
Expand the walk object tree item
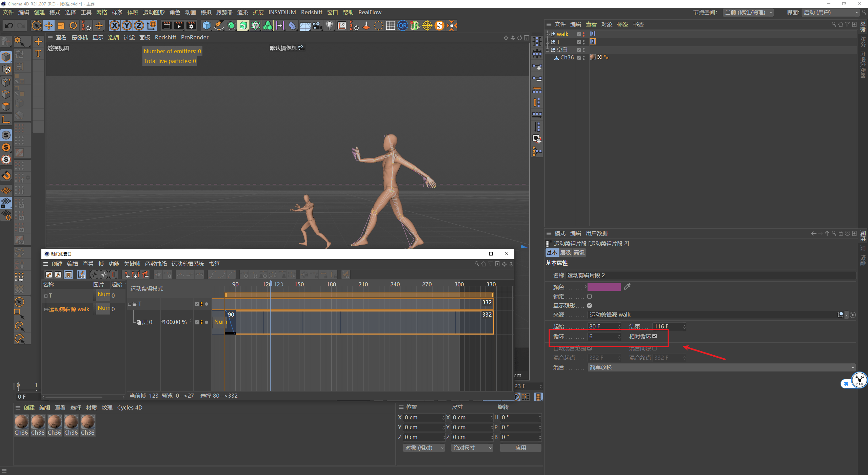coord(547,34)
